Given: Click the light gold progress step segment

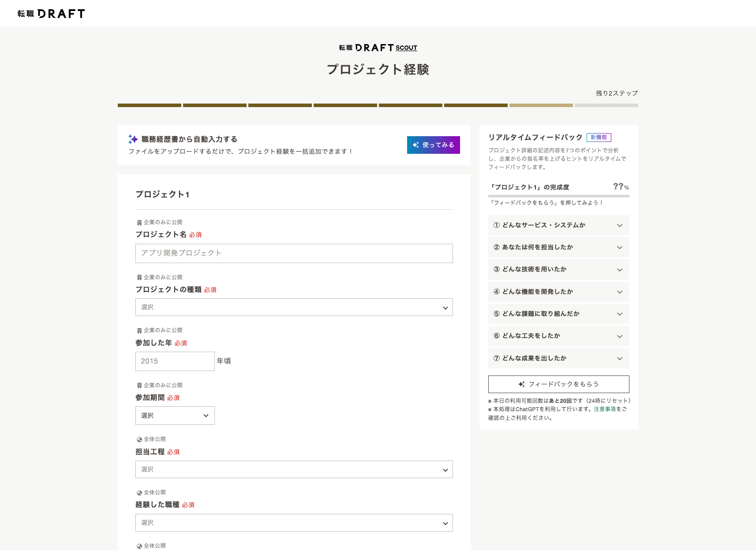Looking at the screenshot, I should tap(541, 105).
